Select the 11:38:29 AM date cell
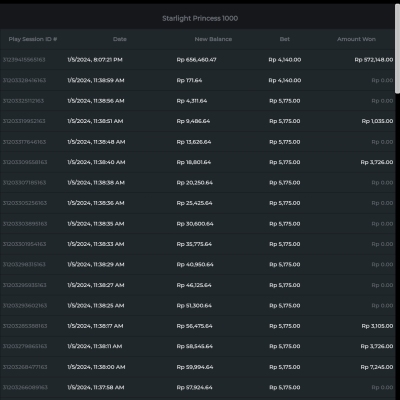400x400 pixels. coord(96,264)
